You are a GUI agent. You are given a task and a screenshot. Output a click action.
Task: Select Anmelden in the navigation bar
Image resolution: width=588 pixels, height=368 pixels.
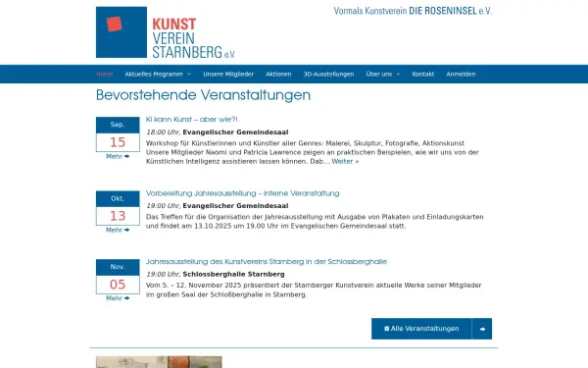tap(461, 74)
